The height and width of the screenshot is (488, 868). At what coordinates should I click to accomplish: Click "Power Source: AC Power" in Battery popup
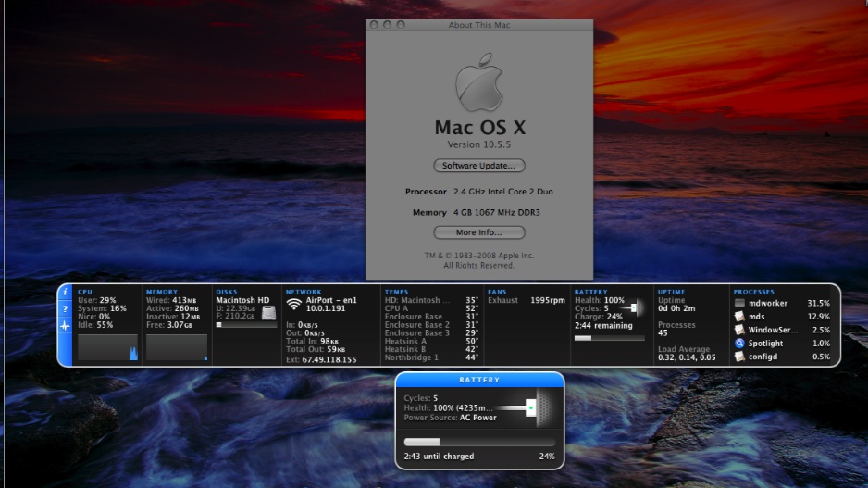tap(450, 418)
